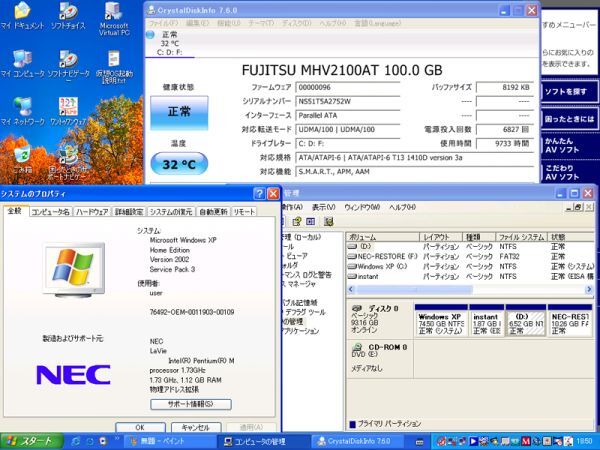Image resolution: width=600 pixels, height=450 pixels.
Task: Select the Windows XP (C:) volume row
Action: (x=470, y=266)
